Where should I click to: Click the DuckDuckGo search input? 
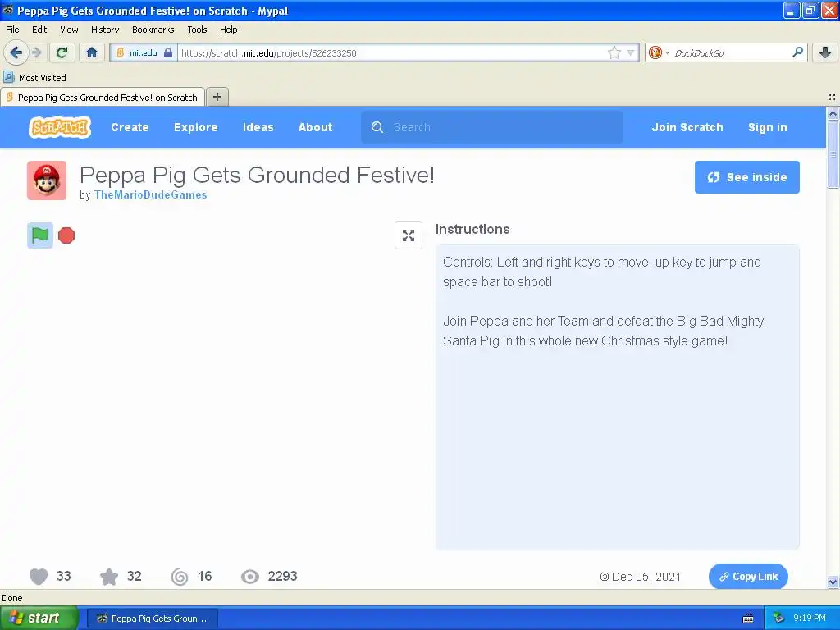click(x=730, y=52)
